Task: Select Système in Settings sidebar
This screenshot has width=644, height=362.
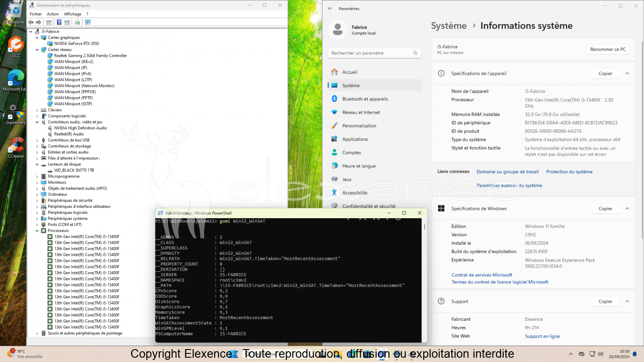Action: tap(374, 85)
